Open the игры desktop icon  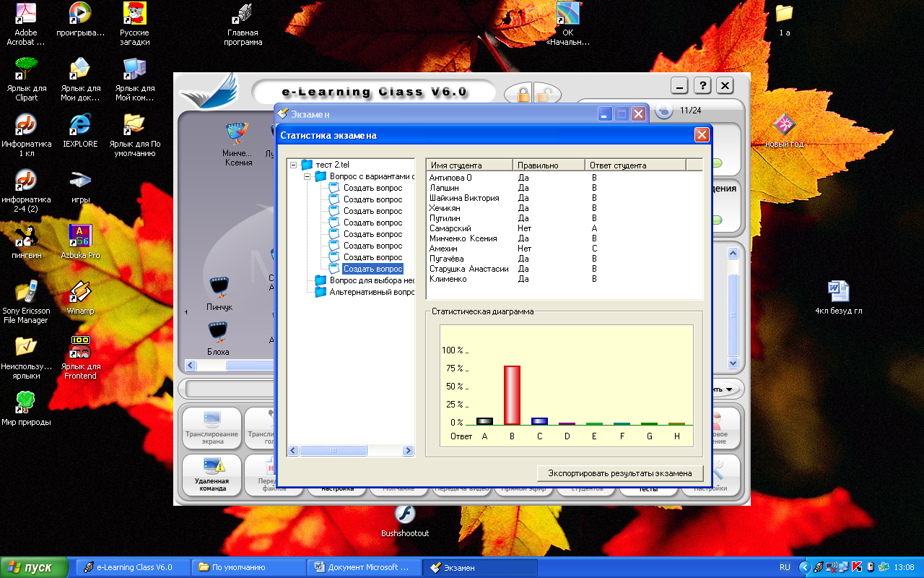[80, 186]
